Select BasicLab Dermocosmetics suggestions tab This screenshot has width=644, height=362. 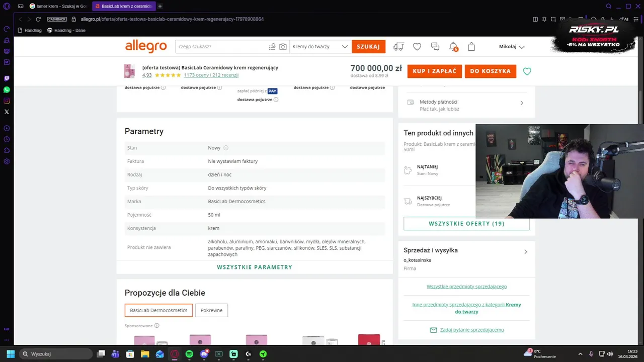[x=158, y=310]
